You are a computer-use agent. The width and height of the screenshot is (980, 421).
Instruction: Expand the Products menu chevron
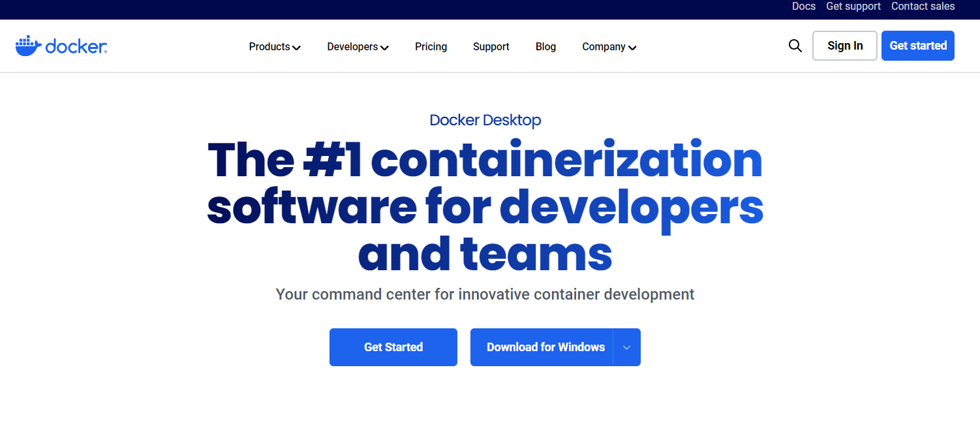pos(296,48)
